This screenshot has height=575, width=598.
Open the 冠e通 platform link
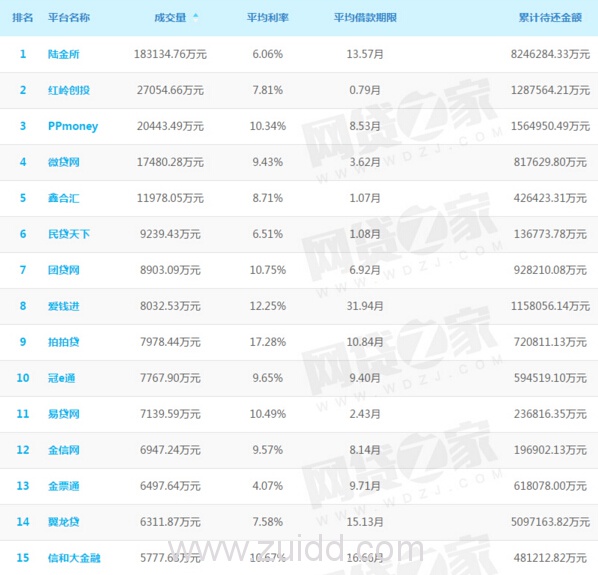pyautogui.click(x=61, y=378)
